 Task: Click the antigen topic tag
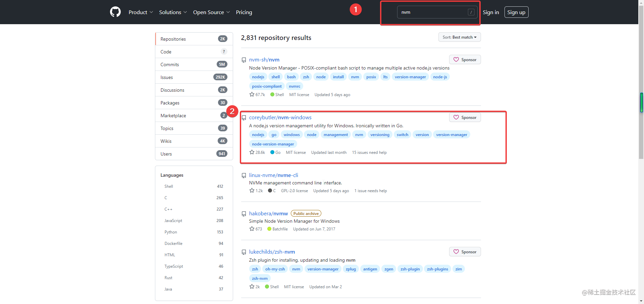(x=370, y=269)
